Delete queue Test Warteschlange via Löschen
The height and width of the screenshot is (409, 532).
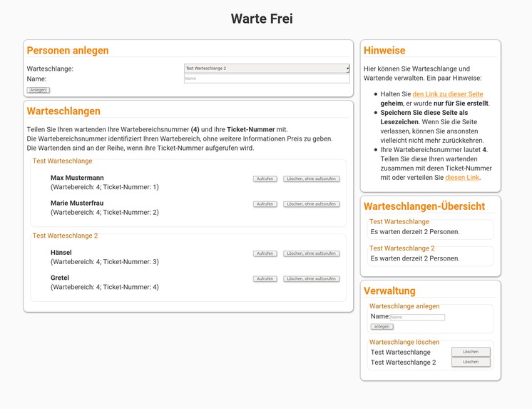click(471, 352)
